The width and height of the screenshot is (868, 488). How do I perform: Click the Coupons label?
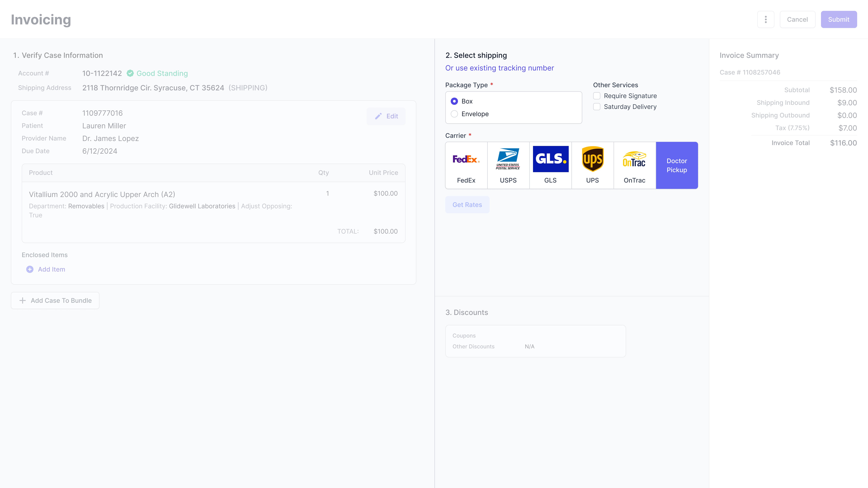point(464,336)
